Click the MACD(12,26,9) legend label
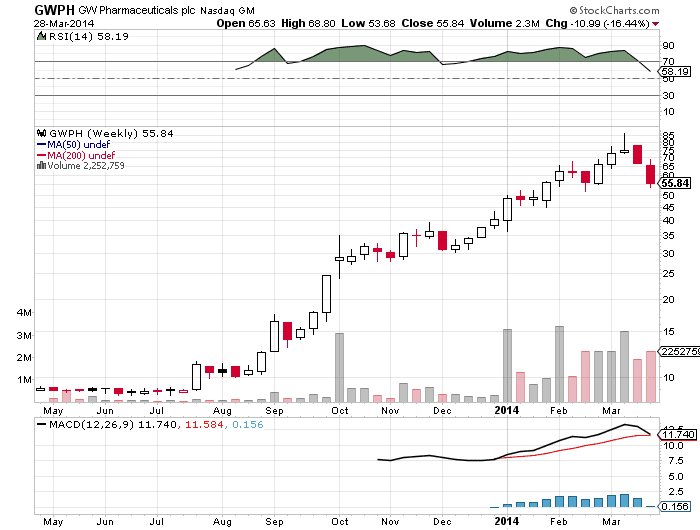 [x=92, y=424]
